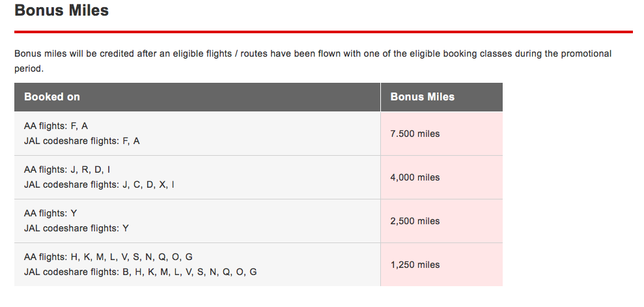Click the paragraph starting 'Bonus miles will be credited'

tap(313, 61)
